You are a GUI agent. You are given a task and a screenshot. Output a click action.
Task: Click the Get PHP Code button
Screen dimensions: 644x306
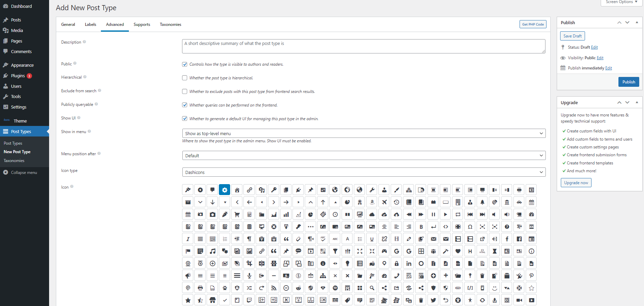[533, 24]
